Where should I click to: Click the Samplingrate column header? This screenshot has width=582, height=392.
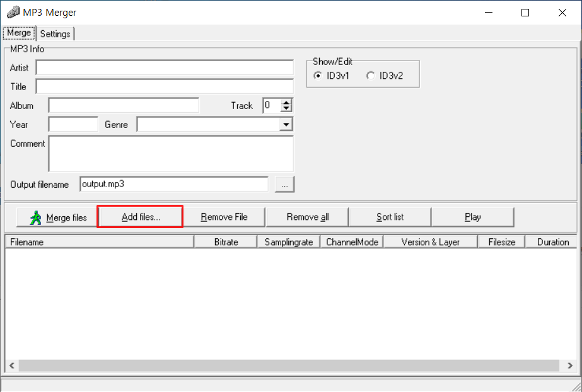[288, 242]
